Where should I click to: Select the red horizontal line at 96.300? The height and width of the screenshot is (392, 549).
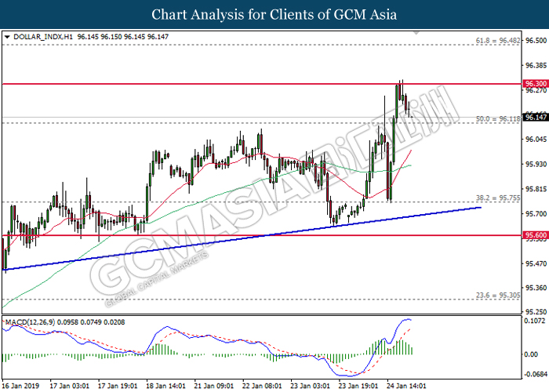pos(262,84)
